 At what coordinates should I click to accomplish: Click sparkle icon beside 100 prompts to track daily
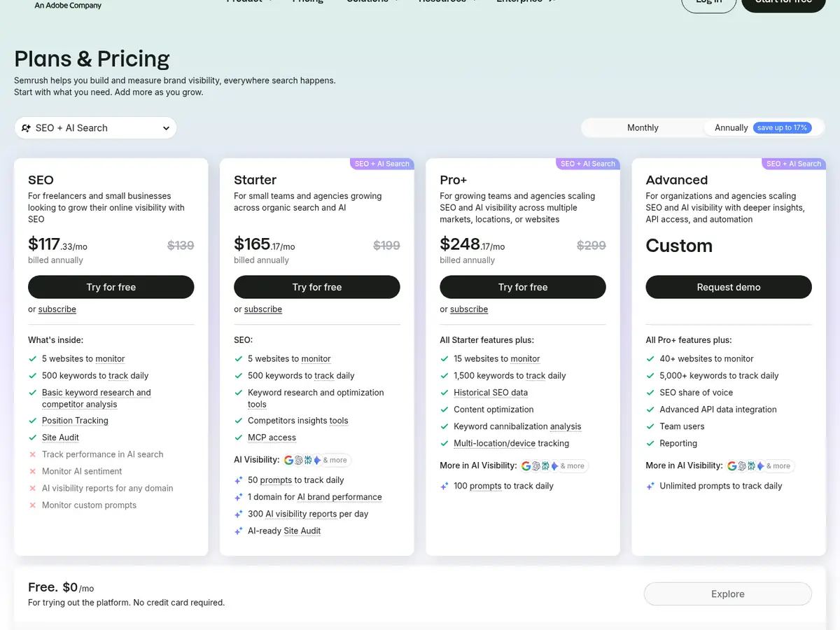coord(444,486)
